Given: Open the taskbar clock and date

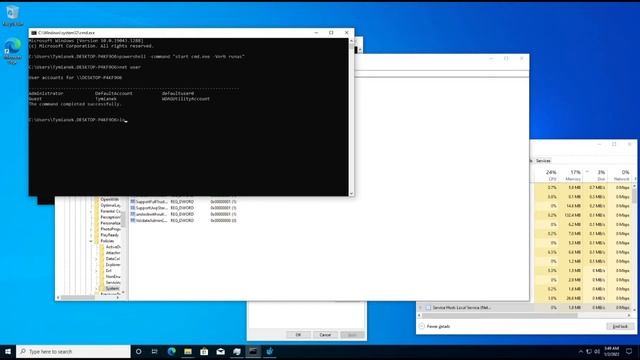Looking at the screenshot, I should [611, 351].
